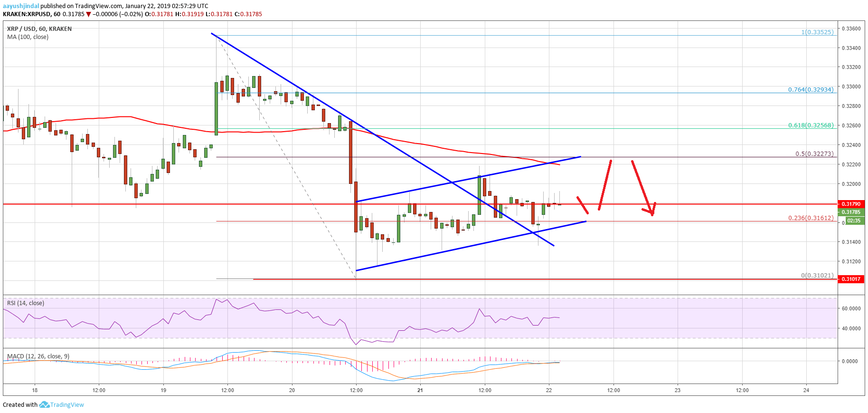Image resolution: width=868 pixels, height=413 pixels.
Task: Click the date 20 on time axis
Action: point(292,390)
